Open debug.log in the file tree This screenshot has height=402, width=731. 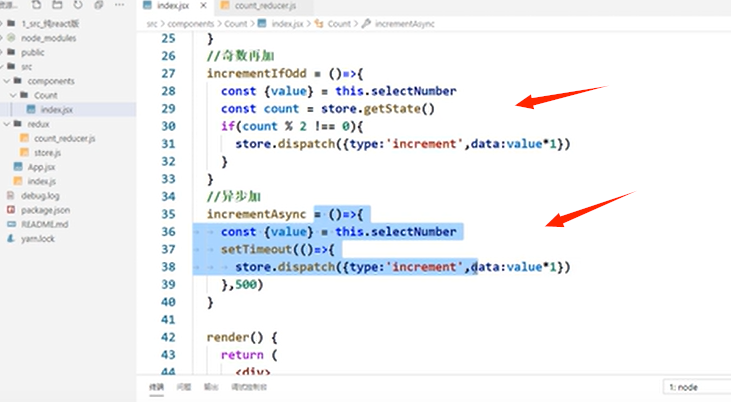coord(40,196)
